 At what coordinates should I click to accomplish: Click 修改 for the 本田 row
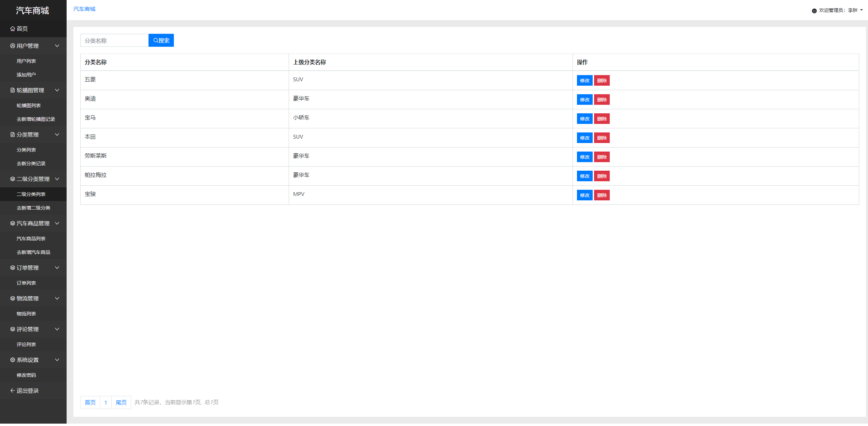[585, 138]
